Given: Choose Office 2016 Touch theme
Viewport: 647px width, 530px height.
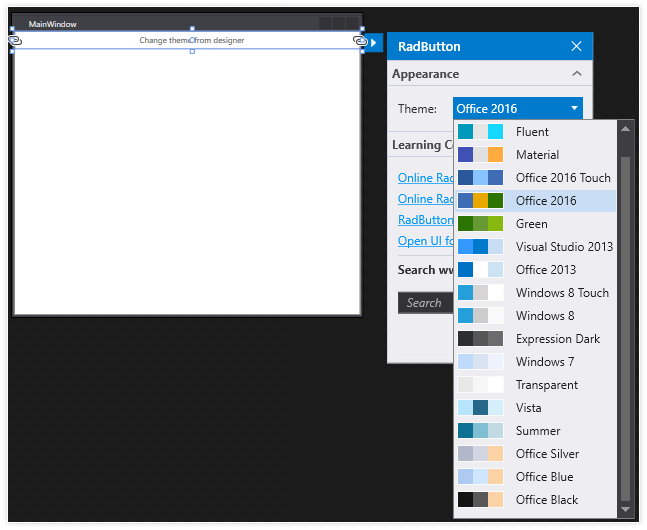Looking at the screenshot, I should click(x=536, y=177).
